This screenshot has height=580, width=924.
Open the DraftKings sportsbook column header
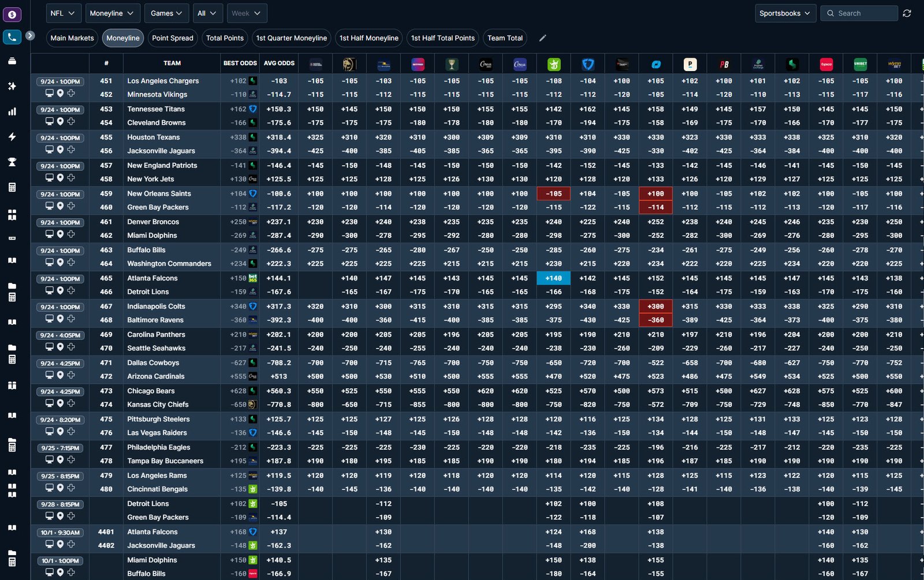[x=554, y=64]
